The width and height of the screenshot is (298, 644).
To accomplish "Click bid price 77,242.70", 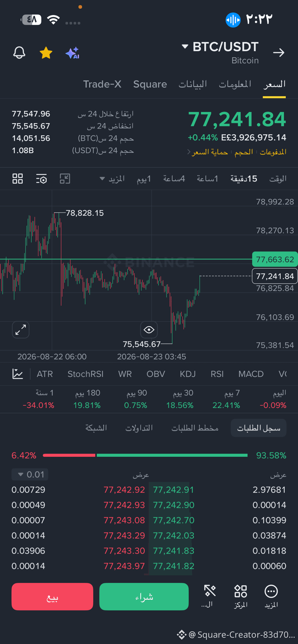I will (173, 520).
